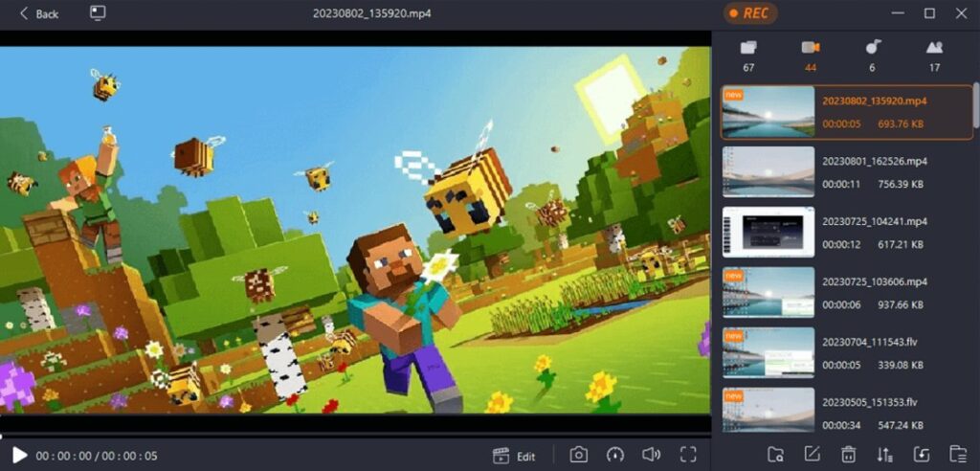Click the 756.39 KB file size text

pos(901,185)
